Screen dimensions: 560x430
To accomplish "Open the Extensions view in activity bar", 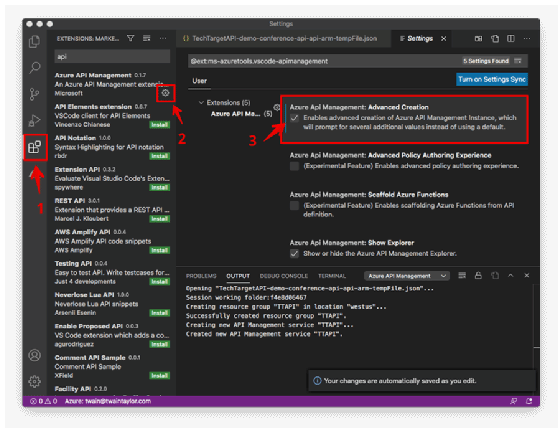I will point(34,147).
